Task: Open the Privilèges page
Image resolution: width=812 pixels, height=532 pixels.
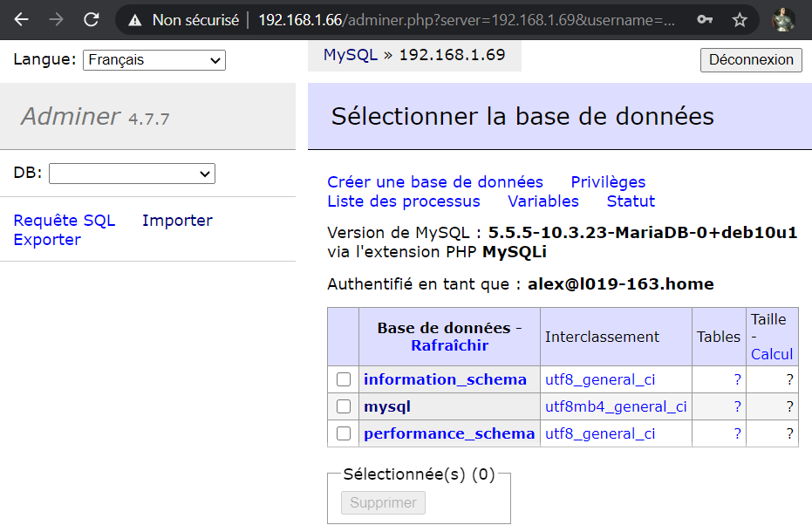Action: click(608, 182)
